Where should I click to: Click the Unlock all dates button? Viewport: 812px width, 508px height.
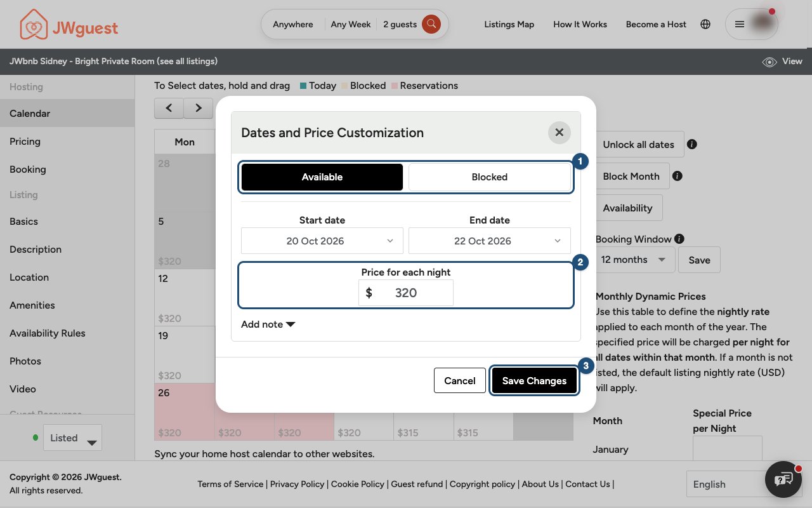[x=639, y=144]
